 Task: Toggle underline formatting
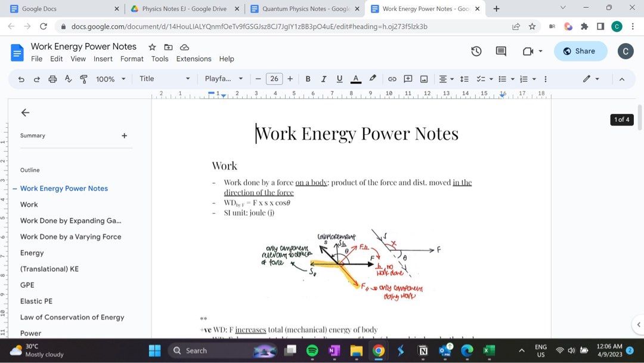point(339,78)
